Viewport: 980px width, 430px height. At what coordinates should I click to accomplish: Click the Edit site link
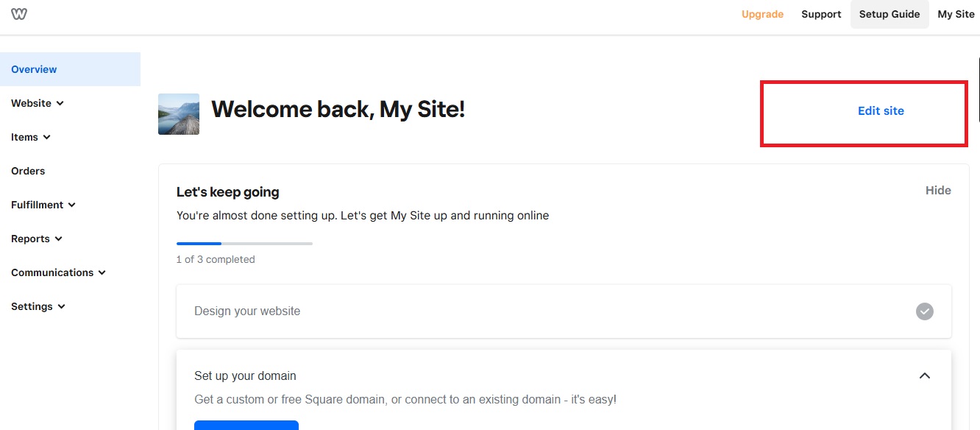coord(881,111)
